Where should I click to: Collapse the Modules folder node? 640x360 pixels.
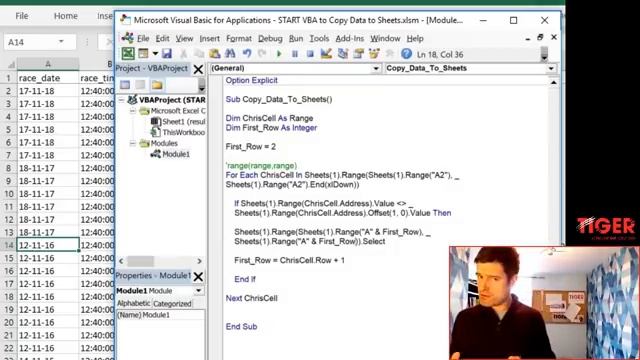coord(133,143)
